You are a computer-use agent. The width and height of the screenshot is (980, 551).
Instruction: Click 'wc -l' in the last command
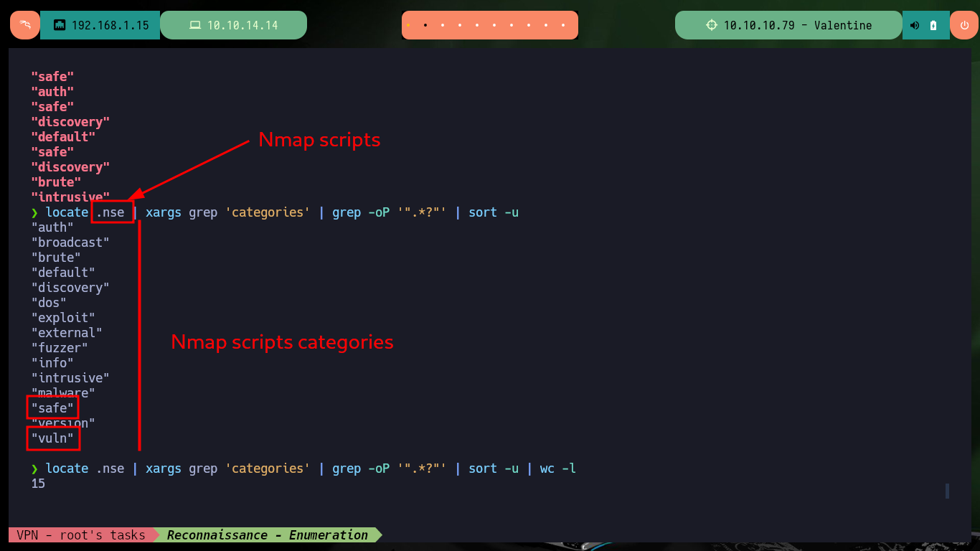click(x=558, y=468)
